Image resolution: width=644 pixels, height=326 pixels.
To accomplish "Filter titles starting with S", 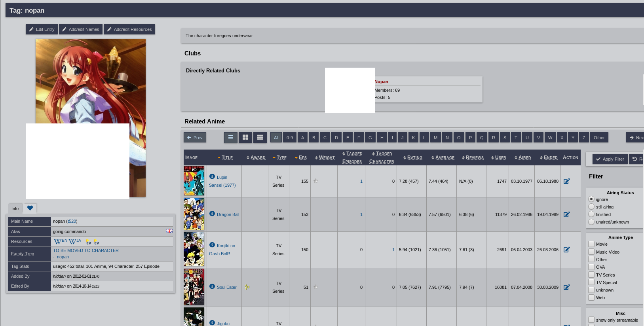I will pyautogui.click(x=505, y=138).
